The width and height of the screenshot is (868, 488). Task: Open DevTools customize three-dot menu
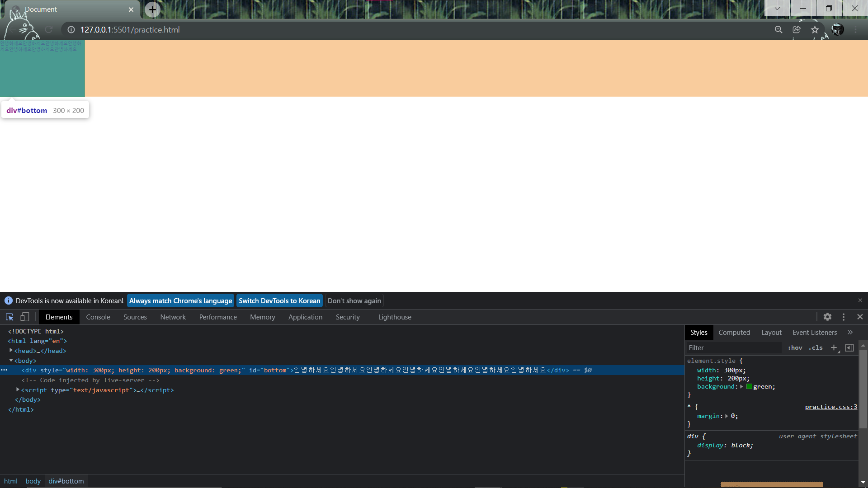point(844,317)
